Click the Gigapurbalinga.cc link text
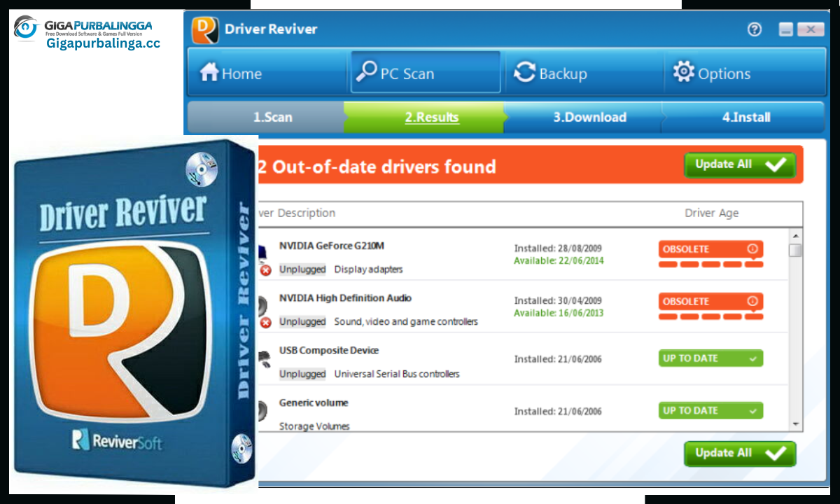The image size is (840, 504). pos(104,43)
